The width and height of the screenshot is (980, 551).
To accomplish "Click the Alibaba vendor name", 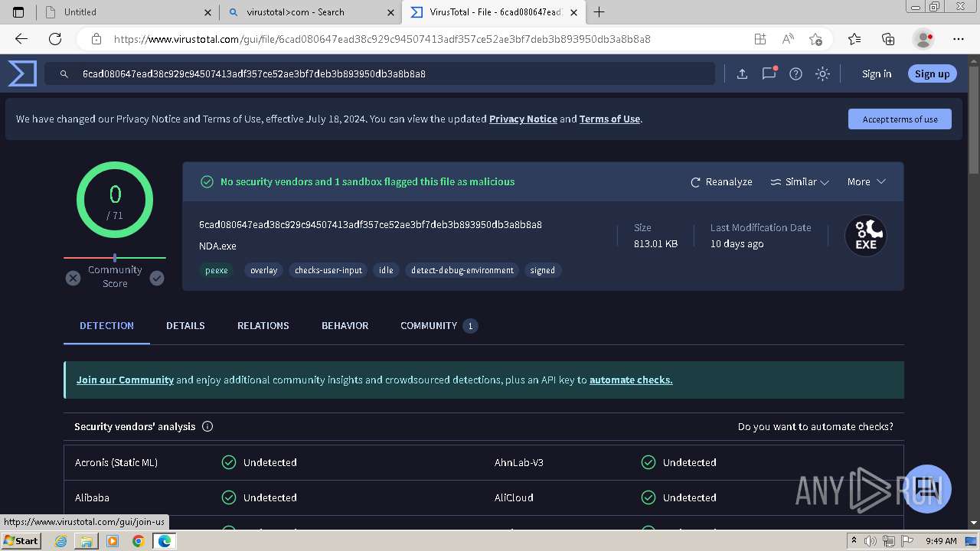I will click(92, 497).
